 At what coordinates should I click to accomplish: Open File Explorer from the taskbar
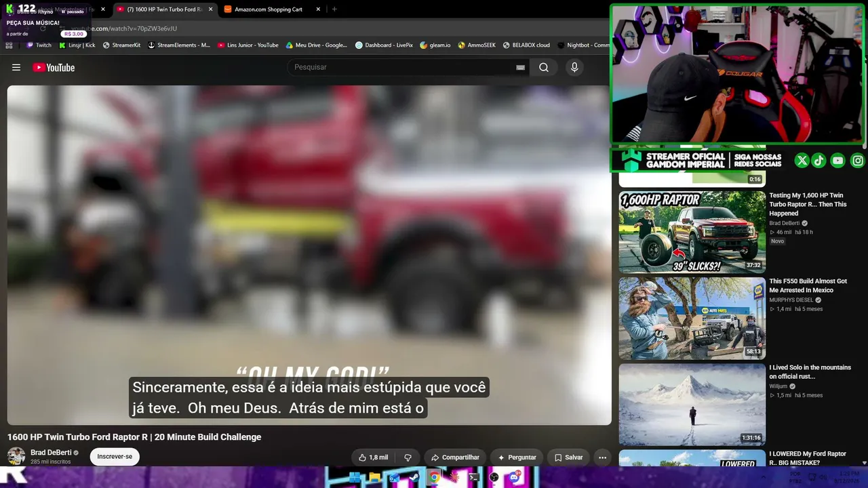pyautogui.click(x=374, y=477)
